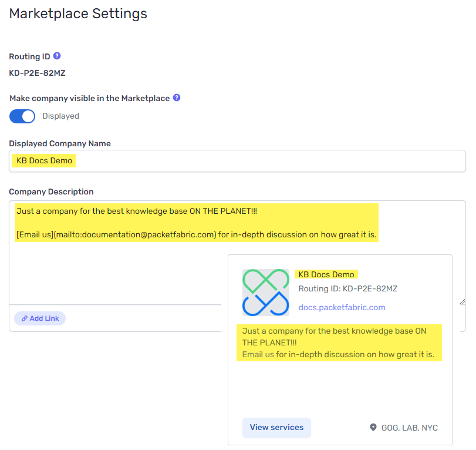Turn off the Marketplace visibility toggle
The image size is (476, 450).
click(22, 116)
